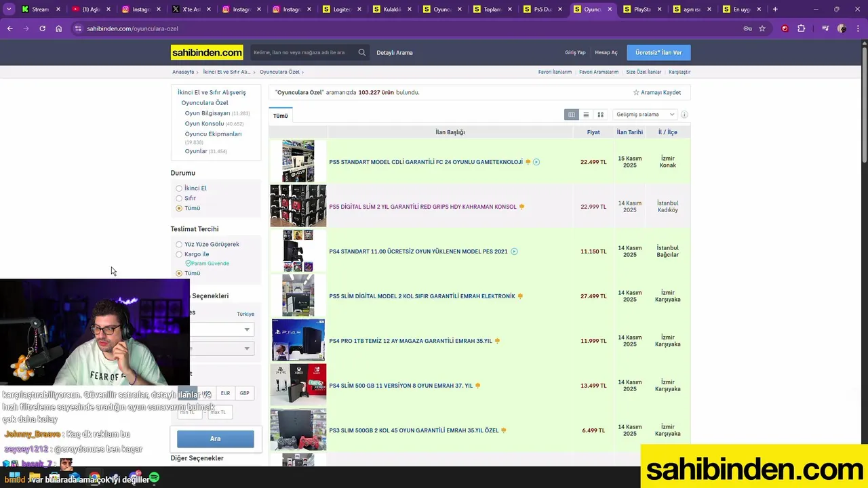Select İkinci El condition
Screen dimensions: 868x488
click(x=179, y=188)
